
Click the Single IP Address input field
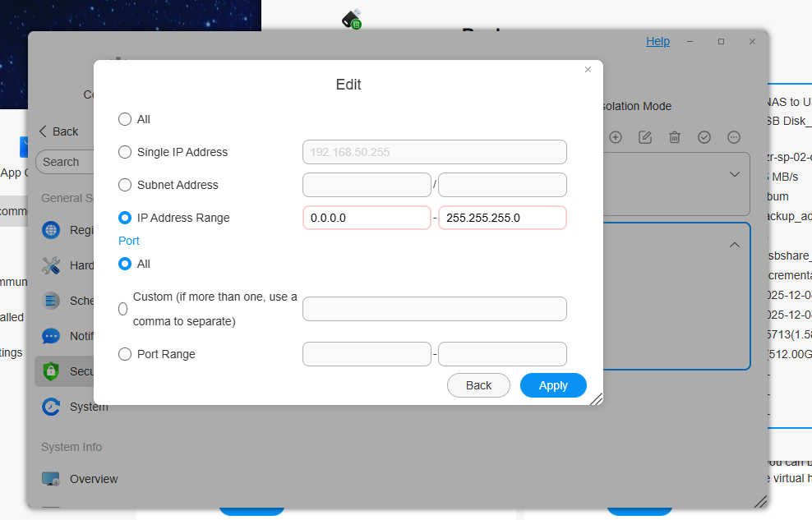point(435,152)
